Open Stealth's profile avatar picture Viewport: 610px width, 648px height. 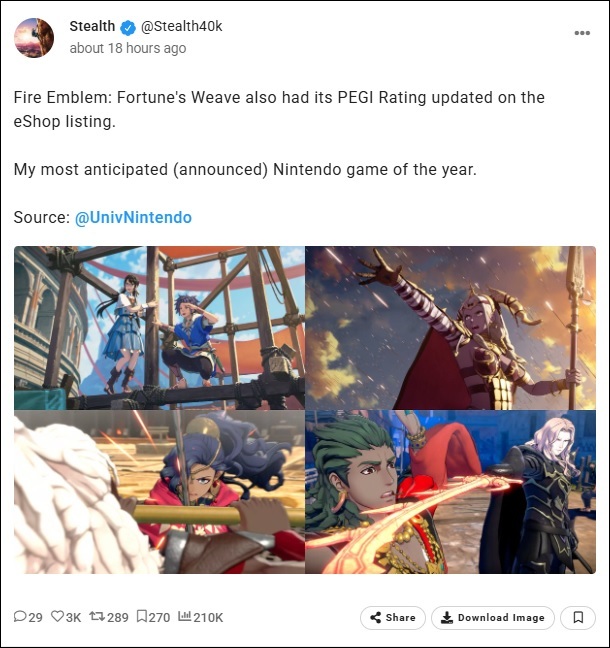34,38
